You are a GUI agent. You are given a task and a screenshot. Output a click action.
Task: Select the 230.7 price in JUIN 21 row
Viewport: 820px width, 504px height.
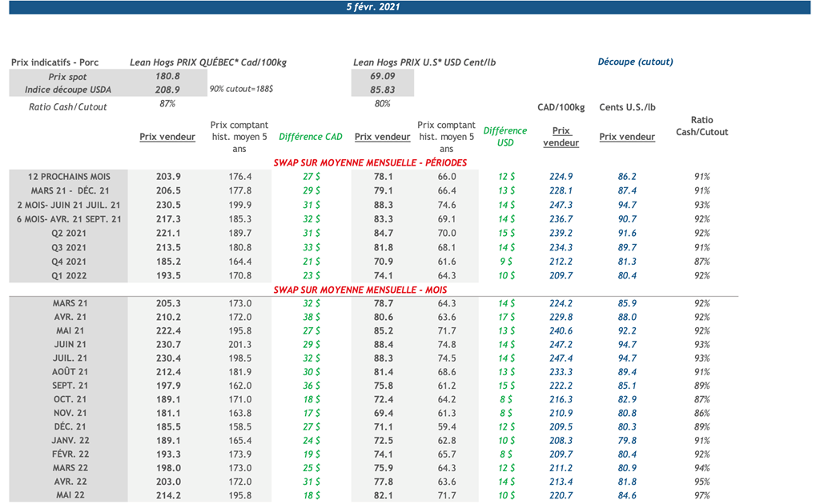pyautogui.click(x=167, y=345)
